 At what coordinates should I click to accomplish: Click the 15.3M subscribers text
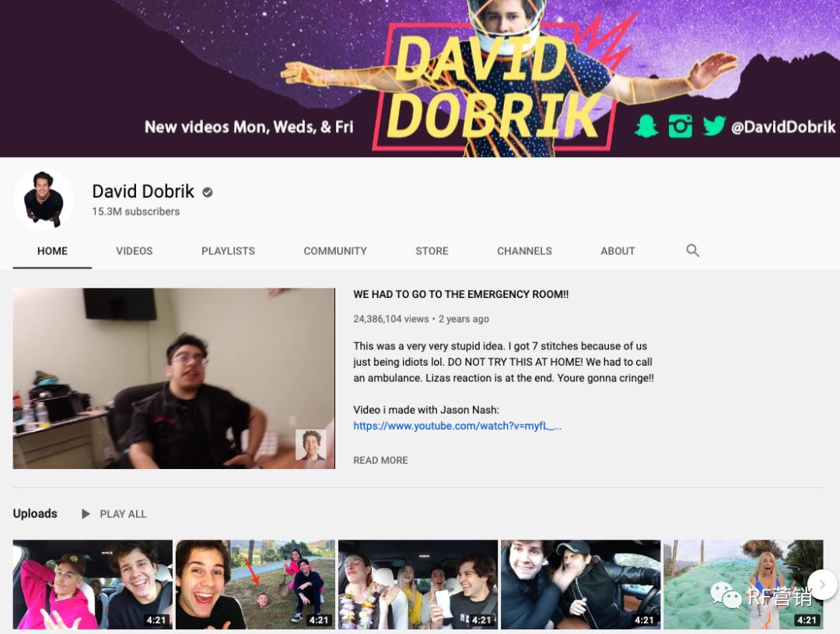[x=135, y=212]
